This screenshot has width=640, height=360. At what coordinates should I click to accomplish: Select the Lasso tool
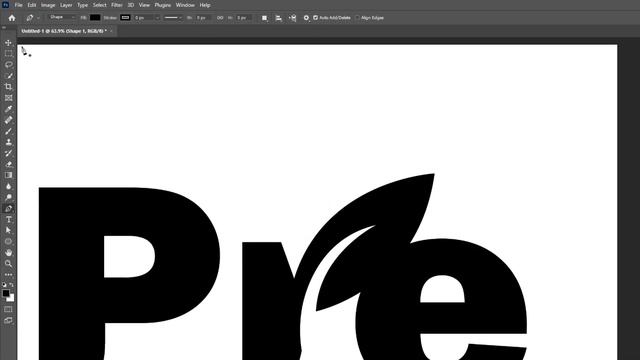(8, 64)
